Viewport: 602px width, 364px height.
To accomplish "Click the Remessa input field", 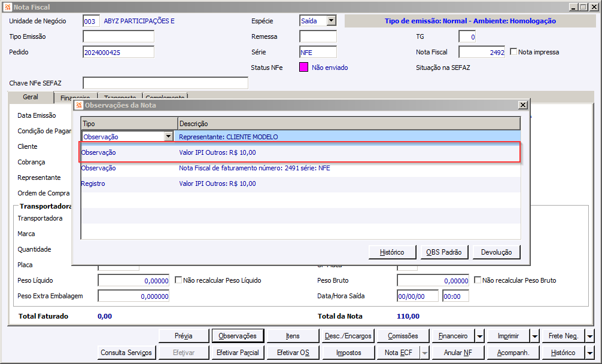I will [x=318, y=36].
